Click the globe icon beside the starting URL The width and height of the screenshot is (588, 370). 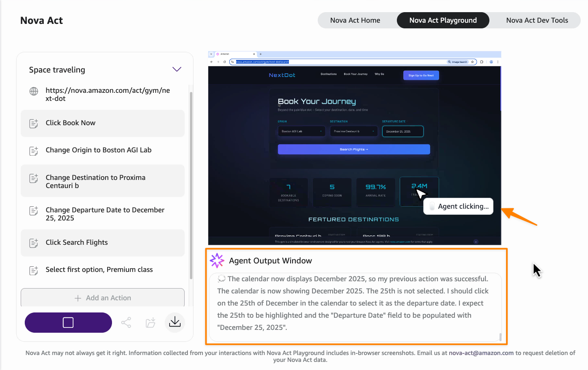(x=34, y=91)
